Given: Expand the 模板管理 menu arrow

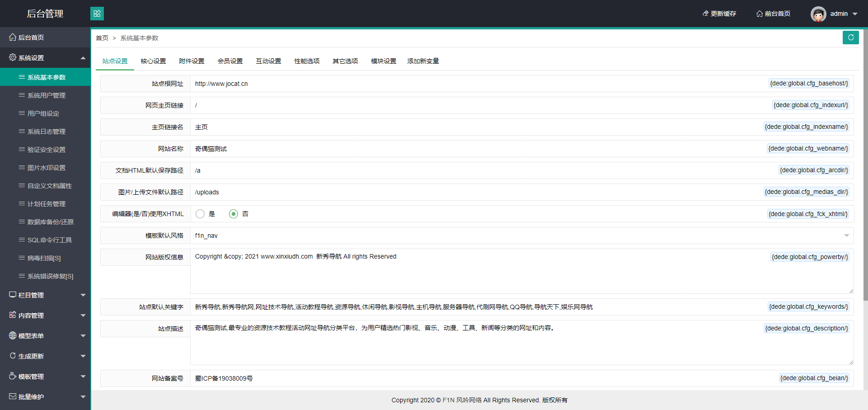Looking at the screenshot, I should pyautogui.click(x=83, y=377).
